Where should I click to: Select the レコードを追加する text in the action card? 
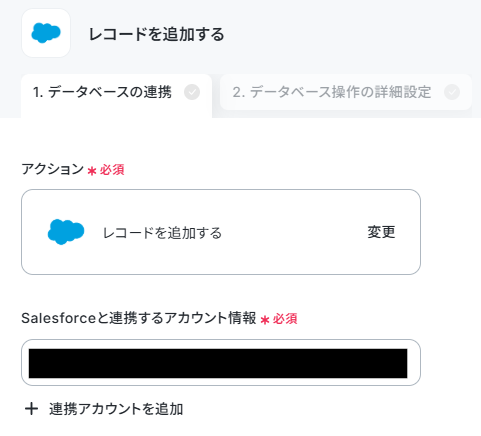(x=162, y=233)
